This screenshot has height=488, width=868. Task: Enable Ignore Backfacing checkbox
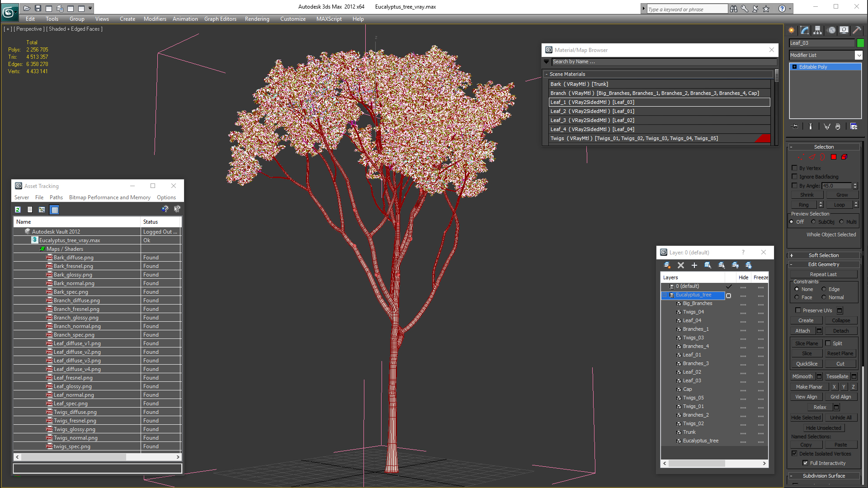point(794,177)
